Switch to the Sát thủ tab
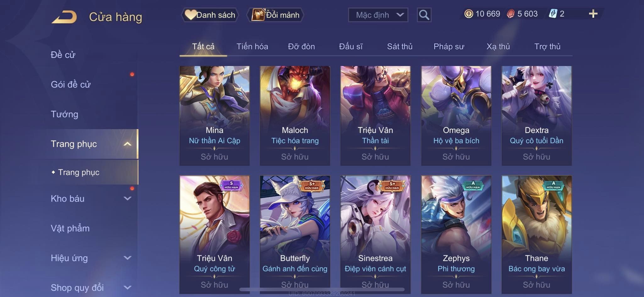This screenshot has width=644, height=297. 400,46
